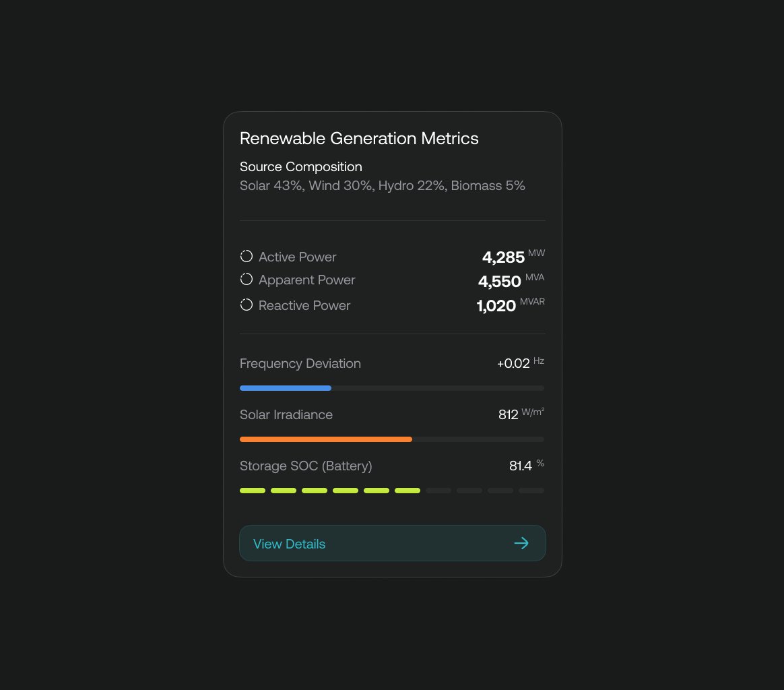Image resolution: width=784 pixels, height=690 pixels.
Task: Click the Storage SOC (Battery) label
Action: click(x=306, y=466)
